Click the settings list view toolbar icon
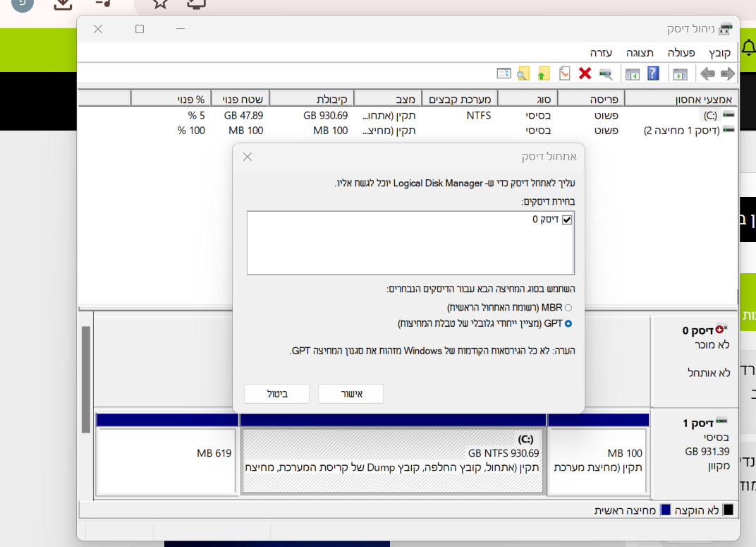756x547 pixels. [x=504, y=73]
